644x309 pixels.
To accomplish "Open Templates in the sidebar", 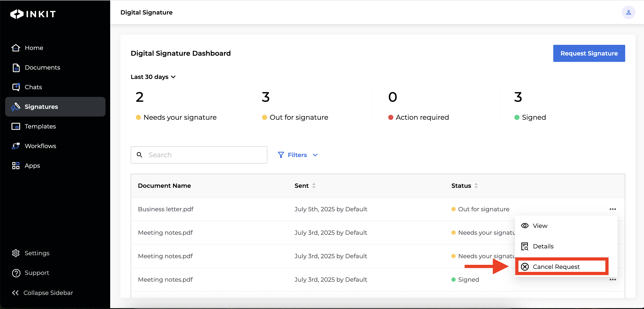I will tap(40, 126).
